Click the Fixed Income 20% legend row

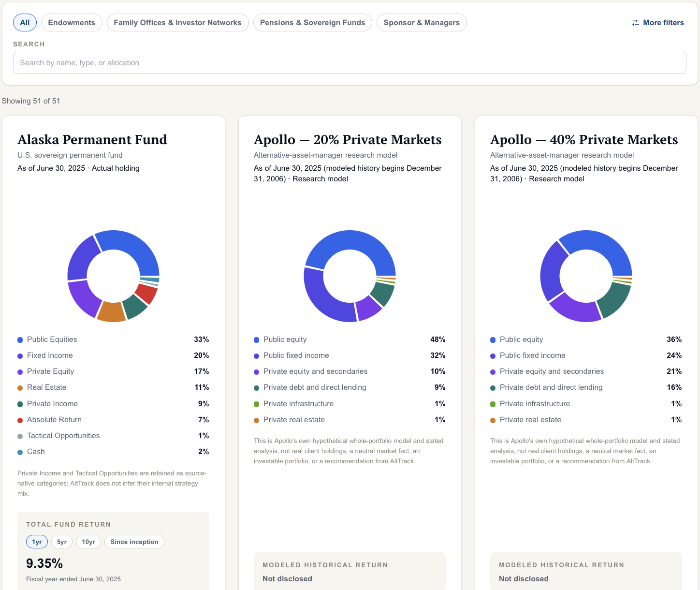point(113,355)
